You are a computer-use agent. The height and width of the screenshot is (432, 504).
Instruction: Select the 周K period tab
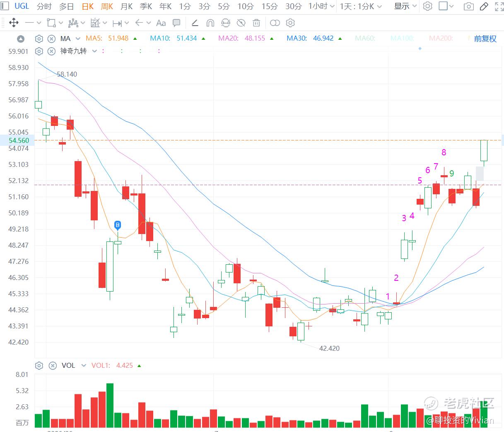click(x=107, y=6)
